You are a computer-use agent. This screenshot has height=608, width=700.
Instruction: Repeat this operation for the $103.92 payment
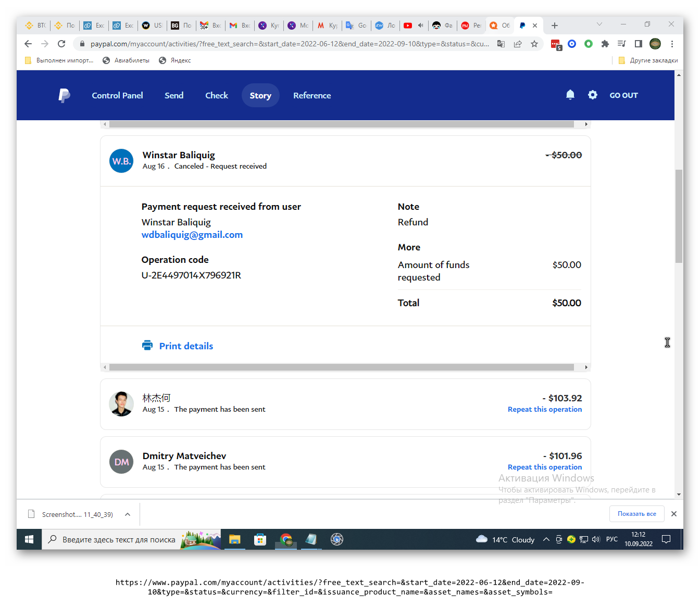[545, 409]
